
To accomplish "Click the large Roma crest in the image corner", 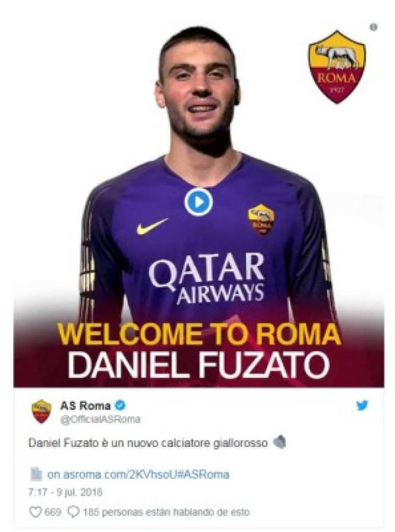I will 336,67.
